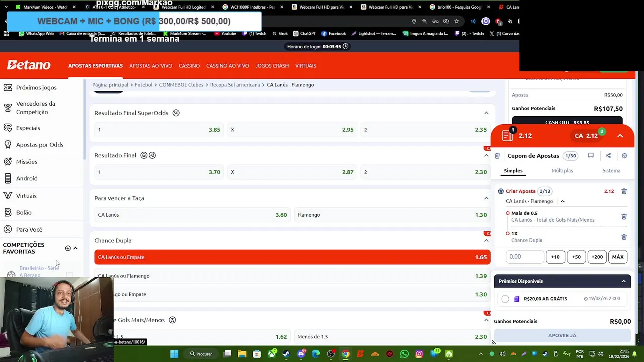Open the Cassino ao Vivo menu
The image size is (644, 362).
click(227, 66)
